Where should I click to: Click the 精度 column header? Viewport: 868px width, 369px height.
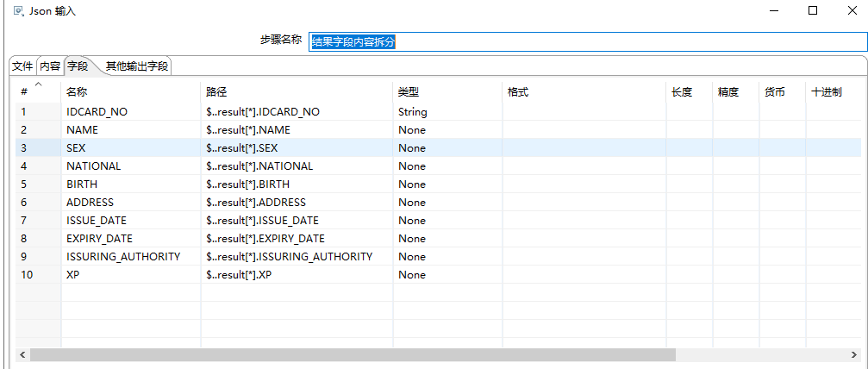[736, 92]
